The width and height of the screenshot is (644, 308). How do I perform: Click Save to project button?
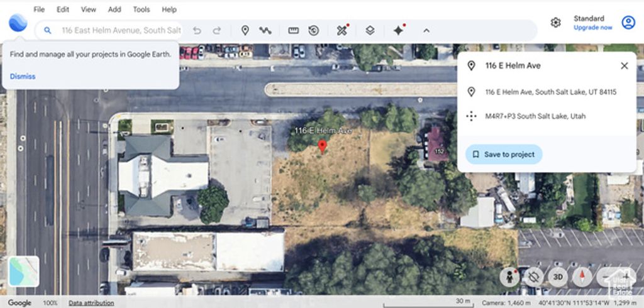coord(504,154)
